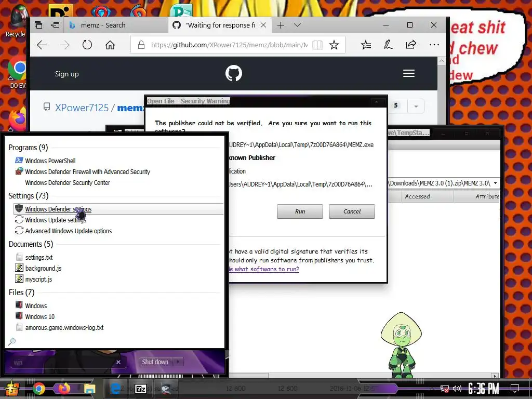Click Run in Security Warning dialog

(x=300, y=211)
